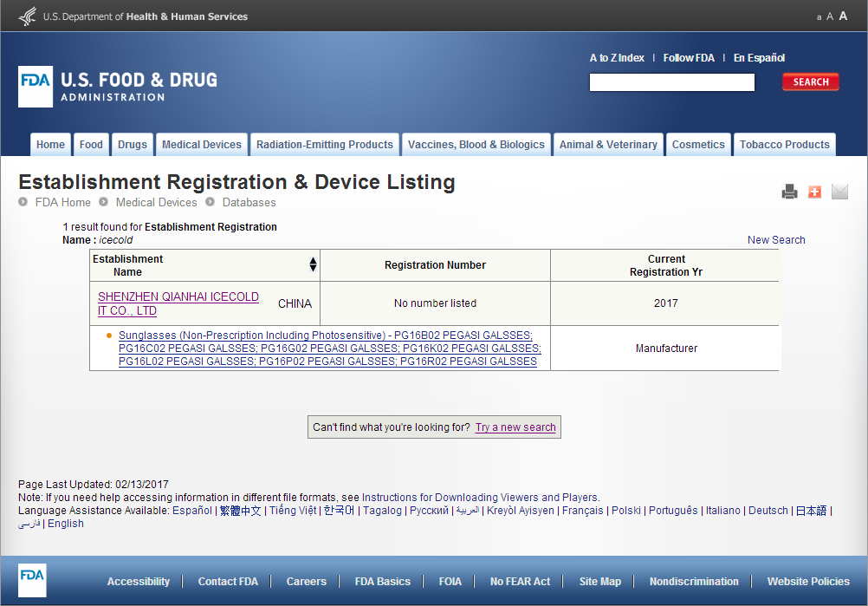
Task: Sort by Establishment Name arrows
Action: 313,264
